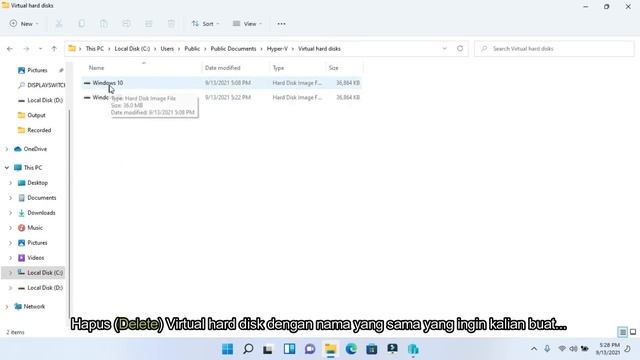Viewport: 640px width, 360px height.
Task: Switch to Details view icon
Action: coord(622,332)
